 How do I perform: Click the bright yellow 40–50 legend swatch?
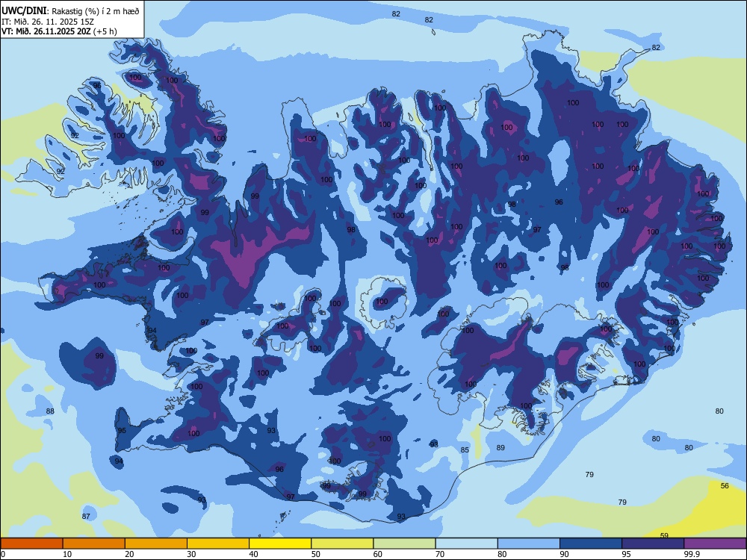point(280,544)
